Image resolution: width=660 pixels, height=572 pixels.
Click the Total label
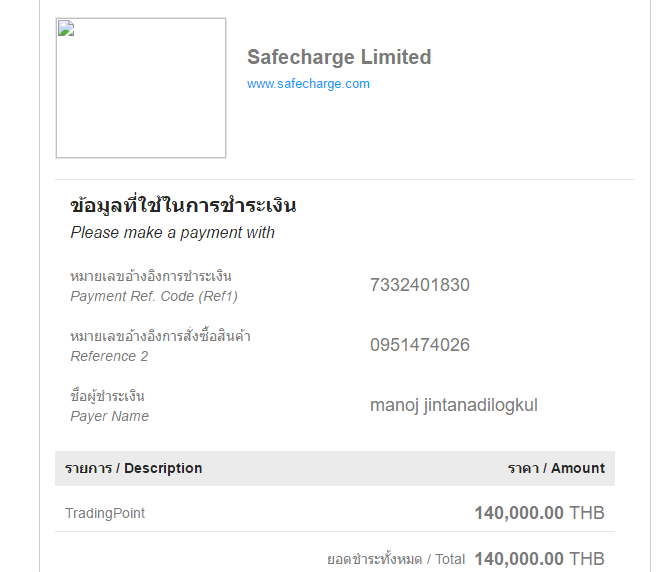(x=396, y=559)
